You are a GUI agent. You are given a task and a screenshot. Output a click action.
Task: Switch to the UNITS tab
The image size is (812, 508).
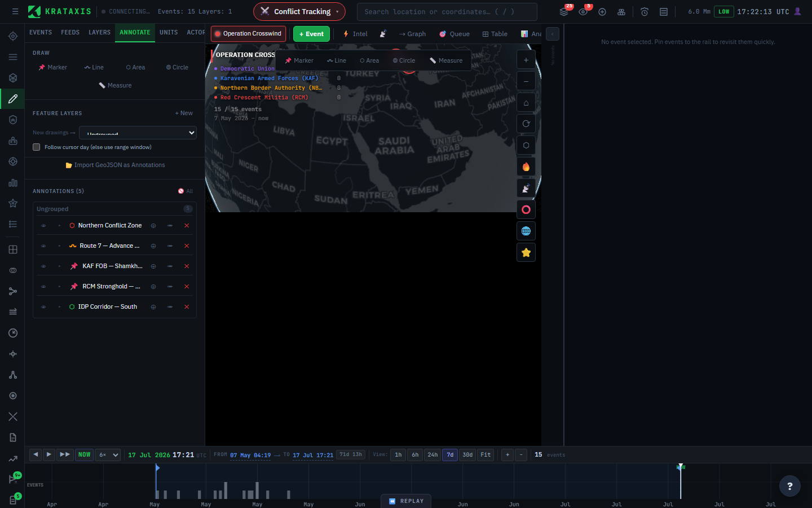pos(169,33)
